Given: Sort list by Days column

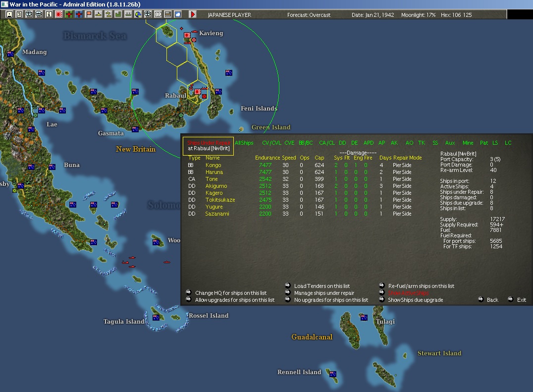Looking at the screenshot, I should click(x=385, y=158).
